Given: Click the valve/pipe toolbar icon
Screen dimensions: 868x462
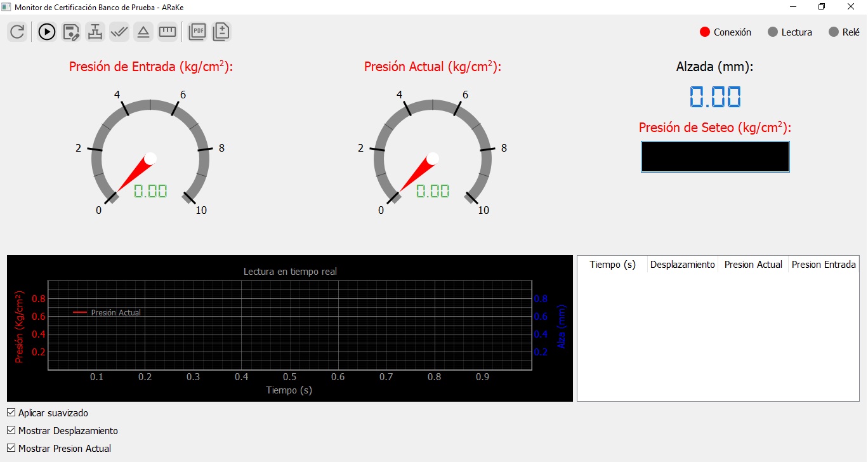Looking at the screenshot, I should click(95, 31).
